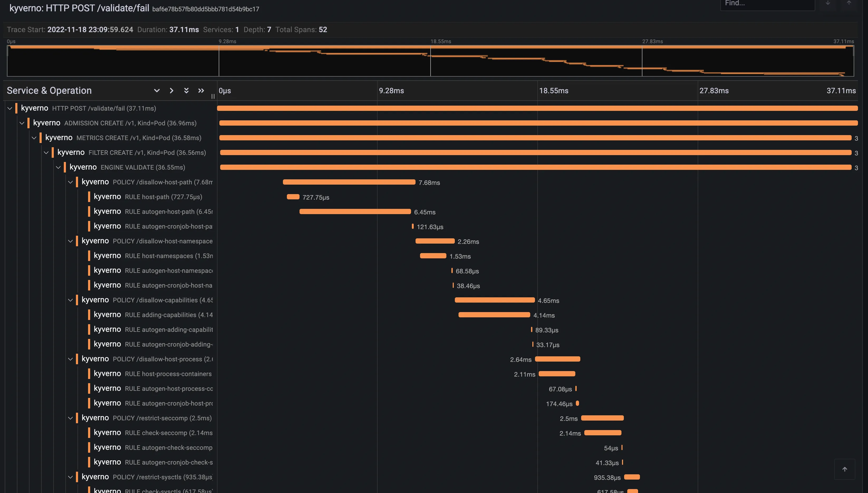The image size is (868, 493).
Task: Collapse the METRICS CREATE span row
Action: (x=34, y=138)
